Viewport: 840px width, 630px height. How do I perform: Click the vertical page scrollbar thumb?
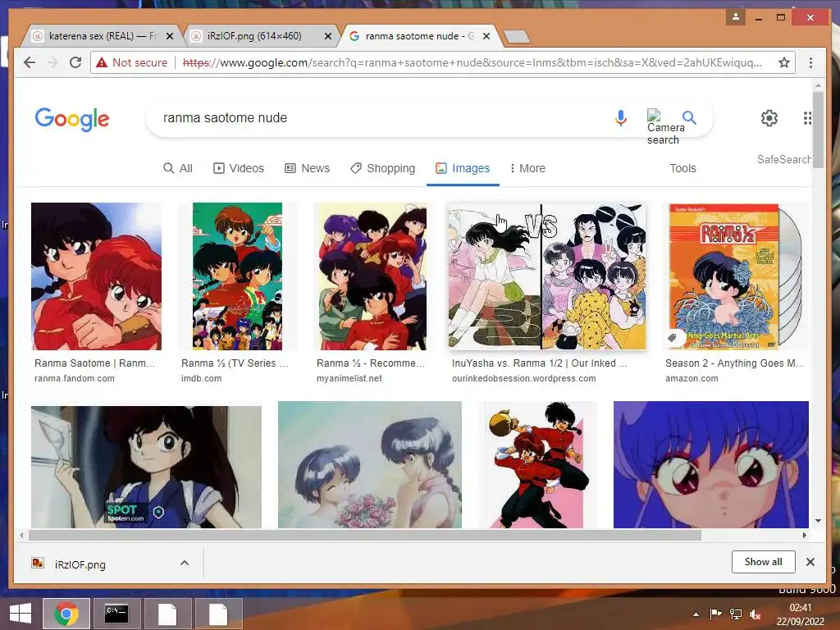tap(818, 130)
